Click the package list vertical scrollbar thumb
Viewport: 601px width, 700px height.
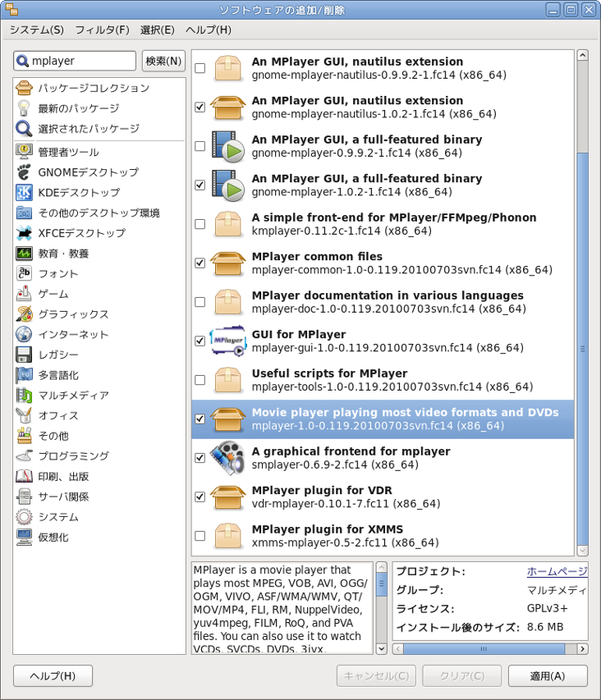click(x=583, y=349)
